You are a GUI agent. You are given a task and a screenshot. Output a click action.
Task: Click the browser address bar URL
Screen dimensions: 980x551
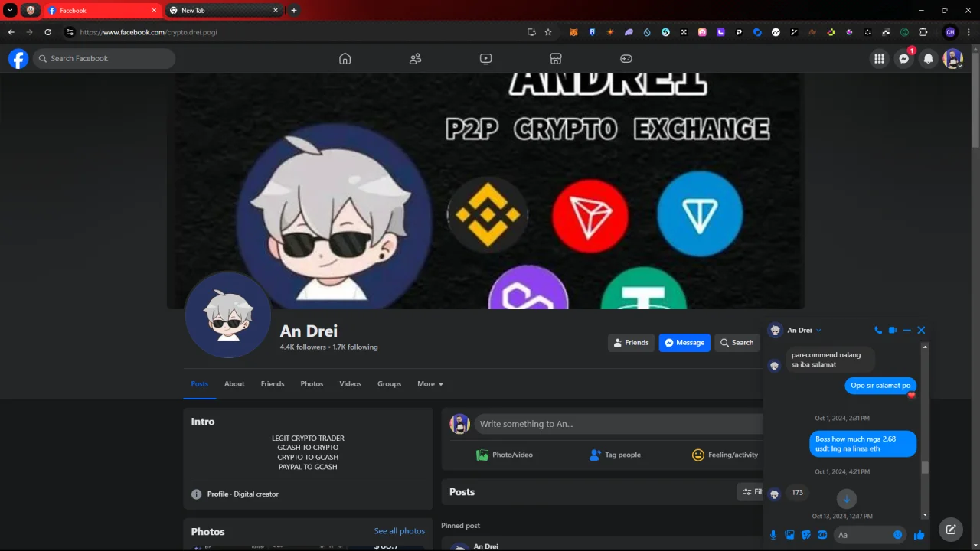(149, 32)
